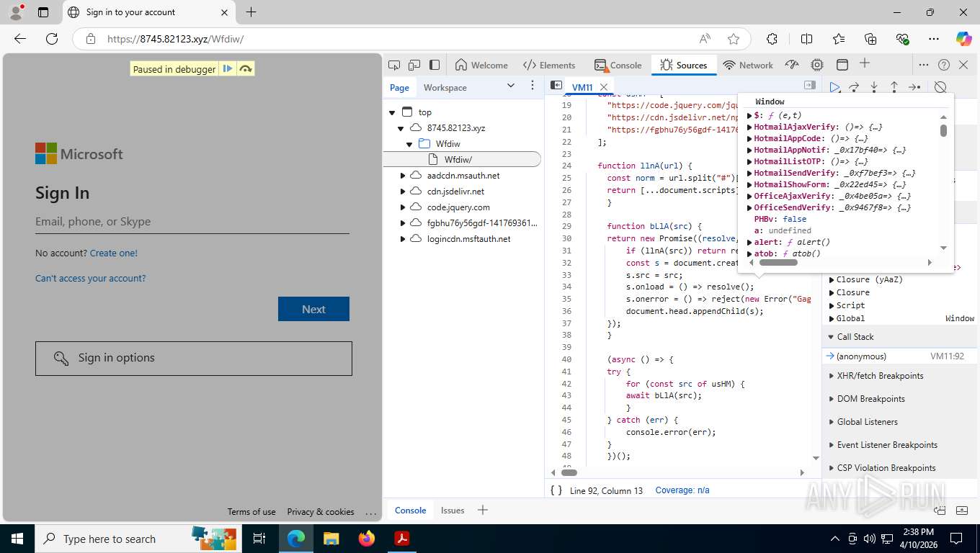Open Firefox from taskbar
This screenshot has width=980, height=553.
(x=367, y=538)
